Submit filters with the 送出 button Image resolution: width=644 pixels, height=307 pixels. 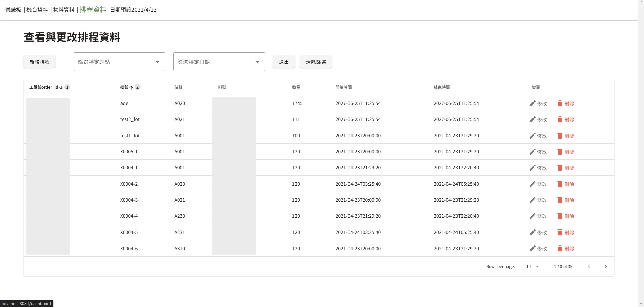[x=284, y=62]
